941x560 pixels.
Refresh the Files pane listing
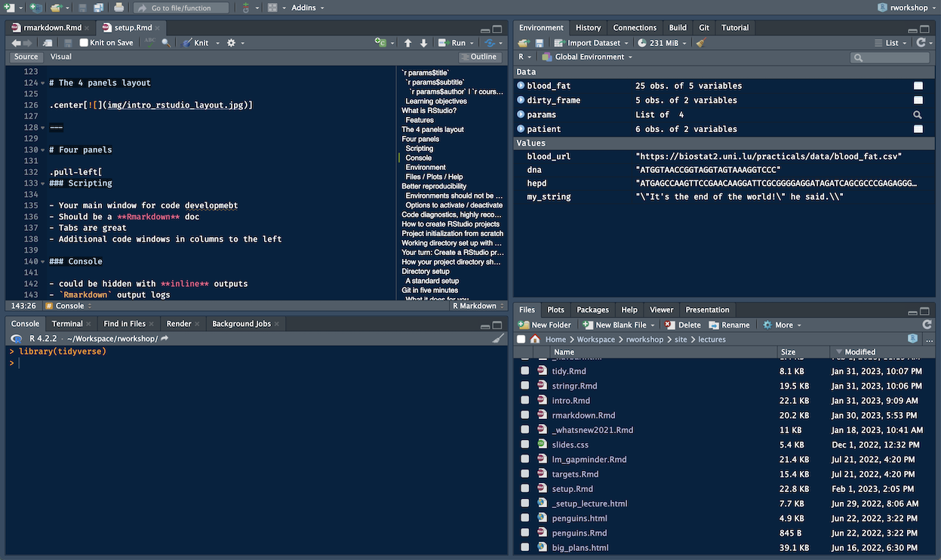[927, 325]
